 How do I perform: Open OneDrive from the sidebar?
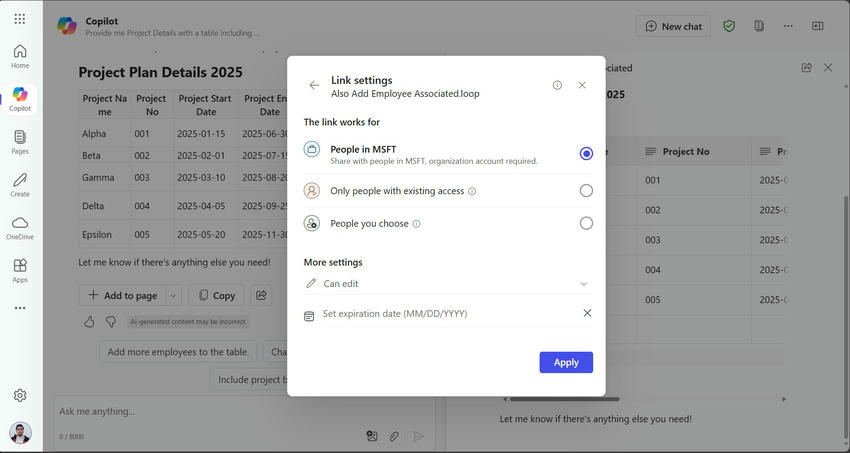[x=20, y=227]
